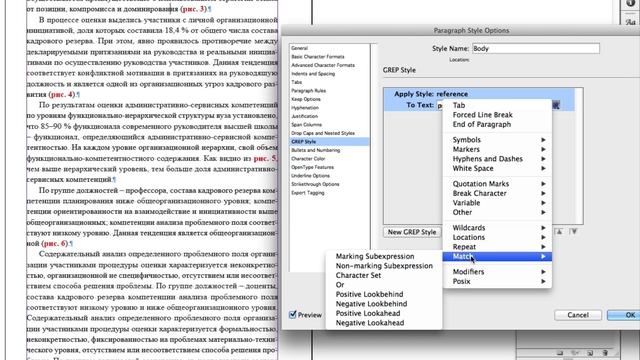The width and height of the screenshot is (640, 360).
Task: Select Hyphenation category
Action: click(x=329, y=108)
